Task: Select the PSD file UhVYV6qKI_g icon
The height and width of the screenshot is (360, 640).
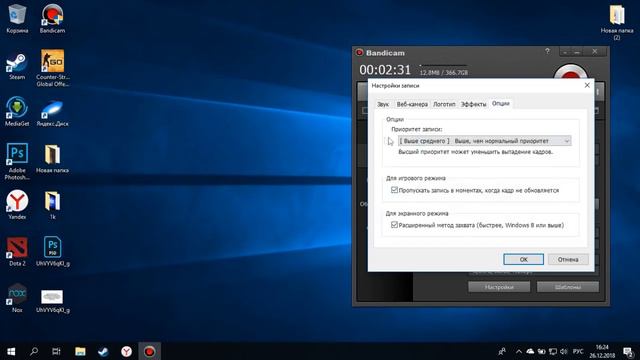Action: pyautogui.click(x=52, y=251)
